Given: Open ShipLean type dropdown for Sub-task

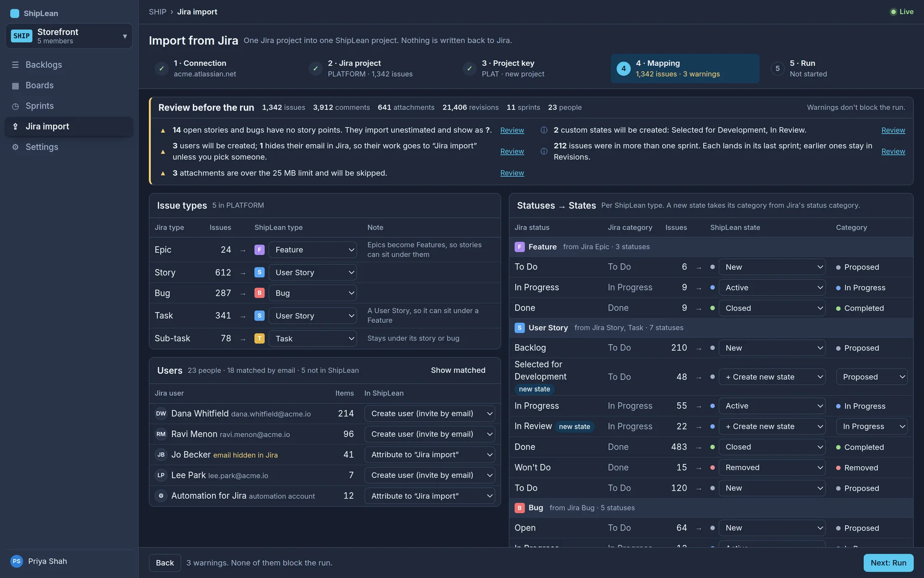Looking at the screenshot, I should point(312,338).
